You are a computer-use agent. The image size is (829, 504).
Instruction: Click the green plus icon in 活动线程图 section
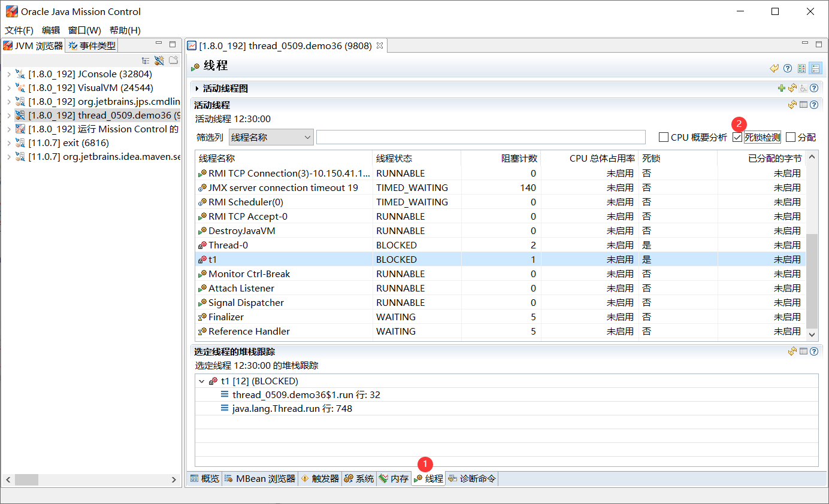(x=781, y=88)
